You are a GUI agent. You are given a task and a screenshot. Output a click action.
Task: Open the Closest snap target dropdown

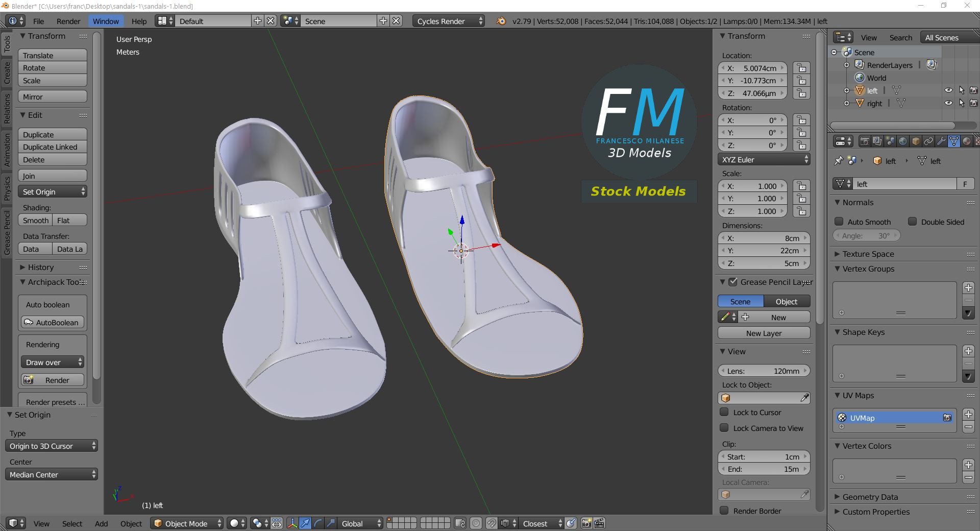541,523
